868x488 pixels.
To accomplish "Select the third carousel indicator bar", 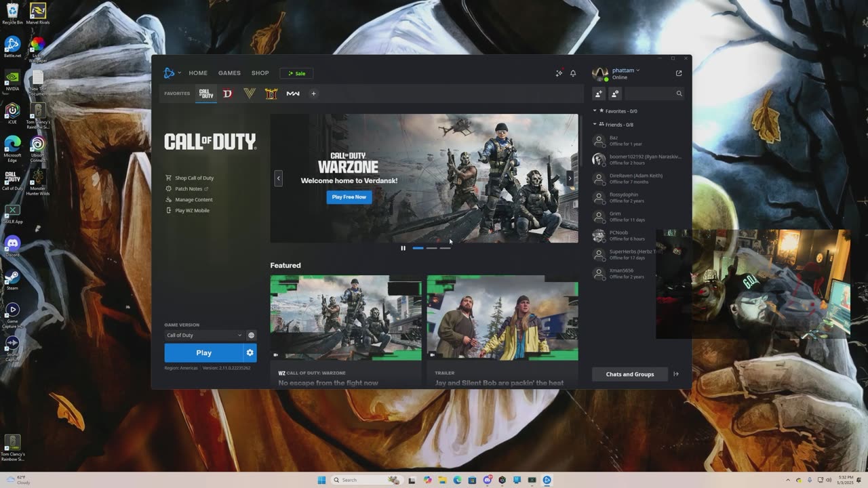I will 445,248.
